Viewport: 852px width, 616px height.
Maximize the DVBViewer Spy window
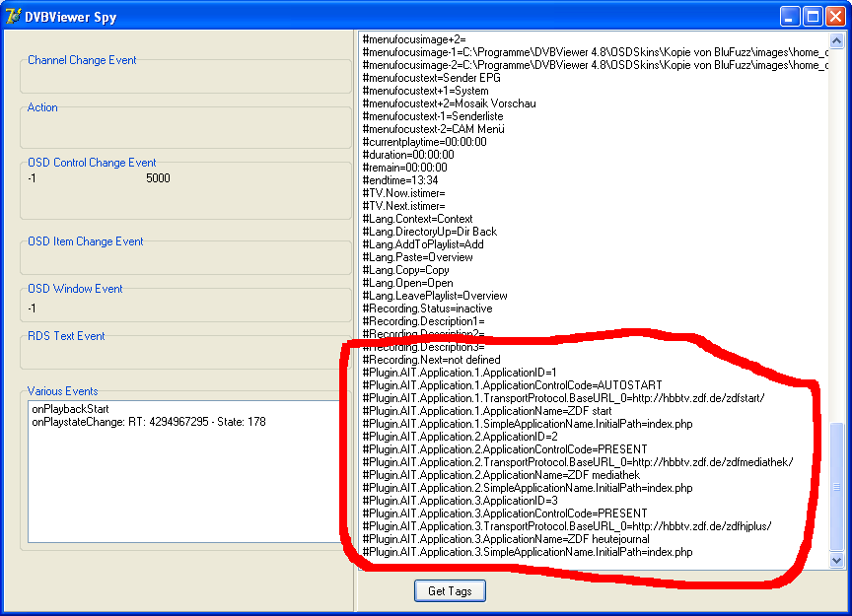point(815,16)
